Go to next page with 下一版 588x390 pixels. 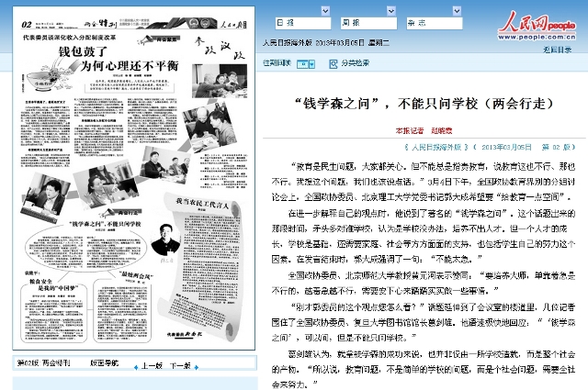point(180,364)
